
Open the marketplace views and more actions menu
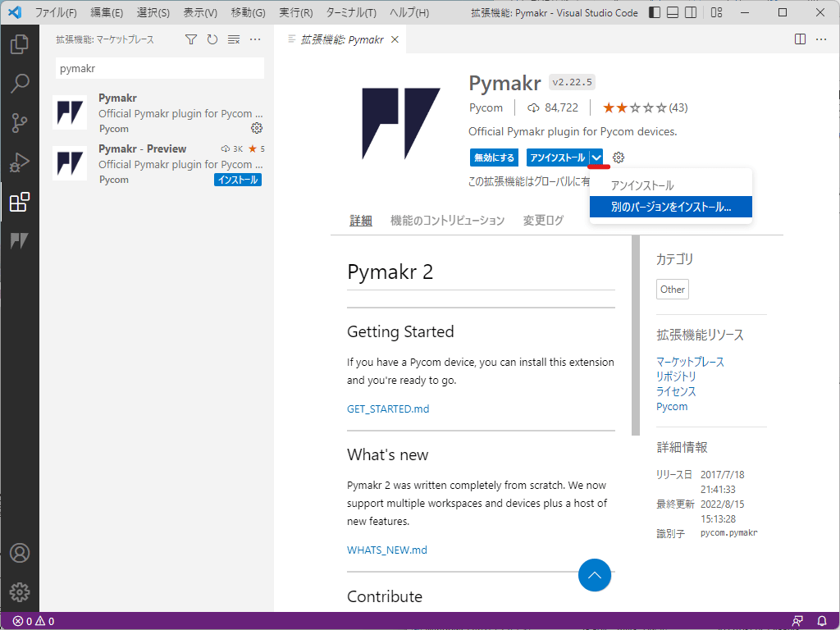255,39
